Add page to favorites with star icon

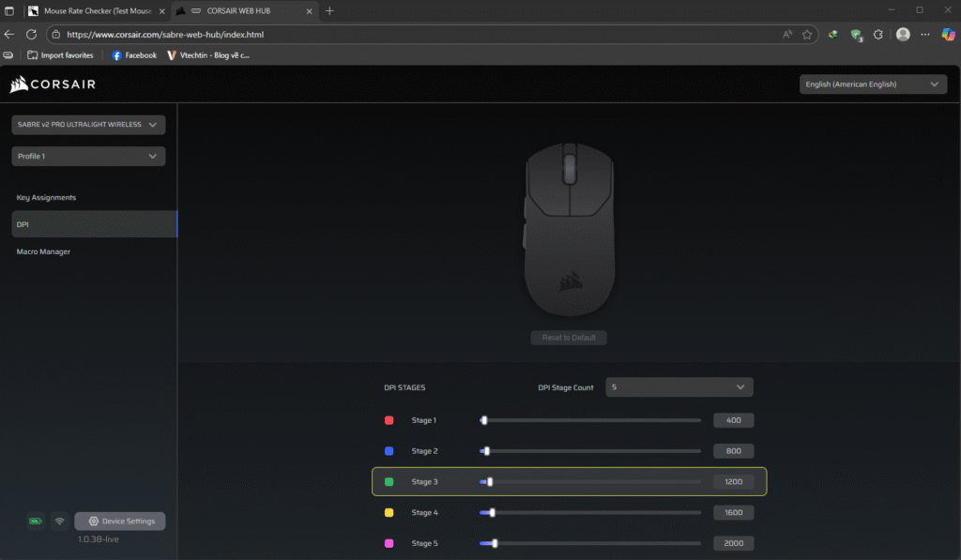click(807, 34)
